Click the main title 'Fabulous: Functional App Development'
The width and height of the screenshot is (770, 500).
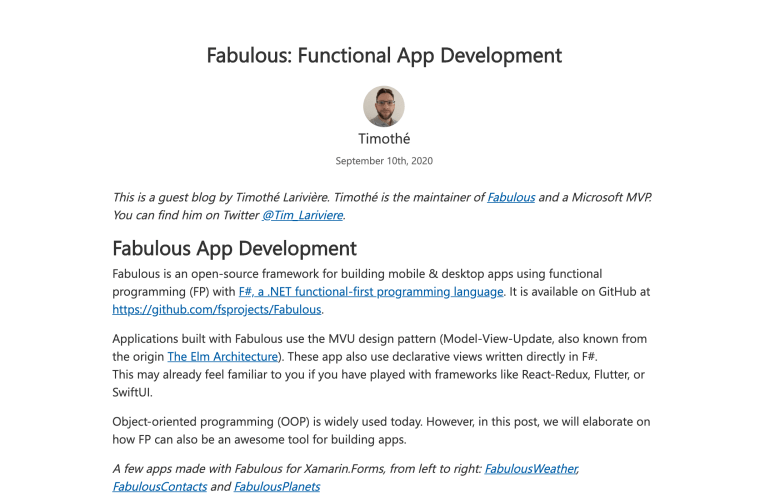tap(384, 55)
